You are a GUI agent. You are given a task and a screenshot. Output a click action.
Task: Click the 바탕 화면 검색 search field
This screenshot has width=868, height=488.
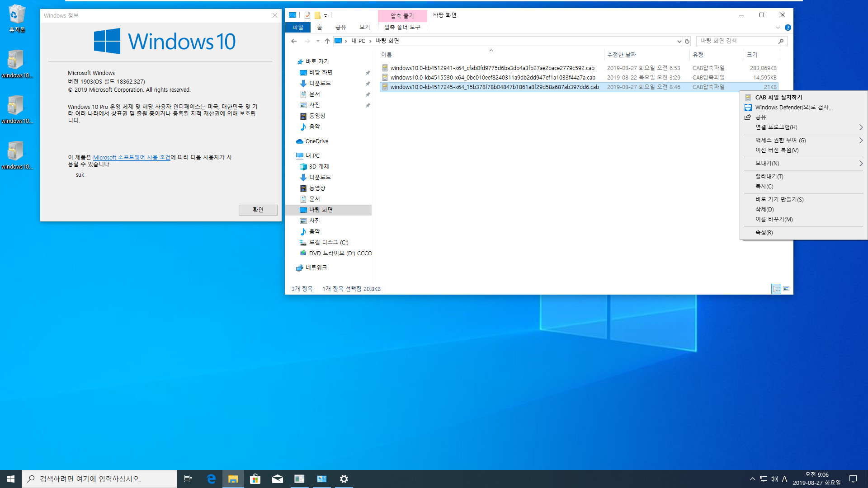[x=741, y=41]
